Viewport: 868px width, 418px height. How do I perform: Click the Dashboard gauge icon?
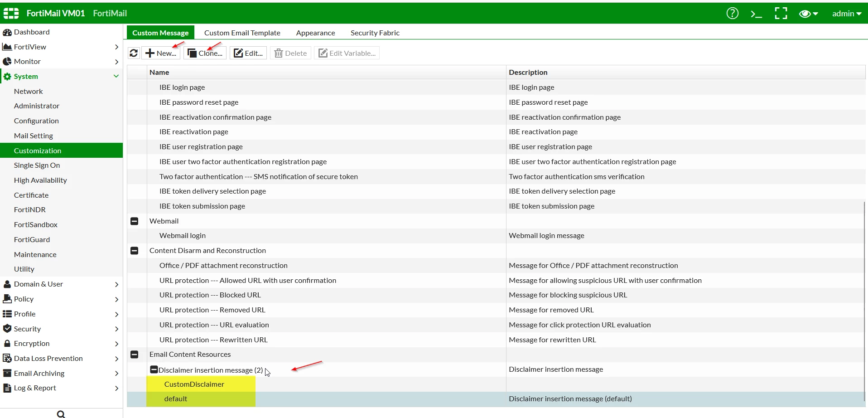7,32
